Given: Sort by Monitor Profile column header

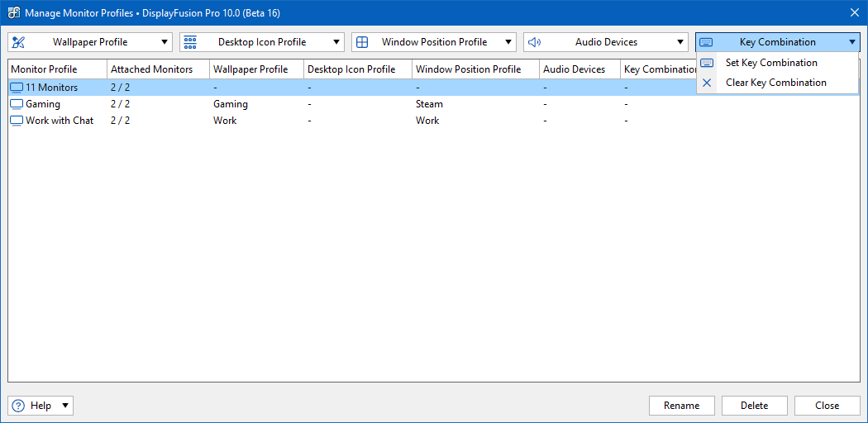Looking at the screenshot, I should pyautogui.click(x=58, y=69).
